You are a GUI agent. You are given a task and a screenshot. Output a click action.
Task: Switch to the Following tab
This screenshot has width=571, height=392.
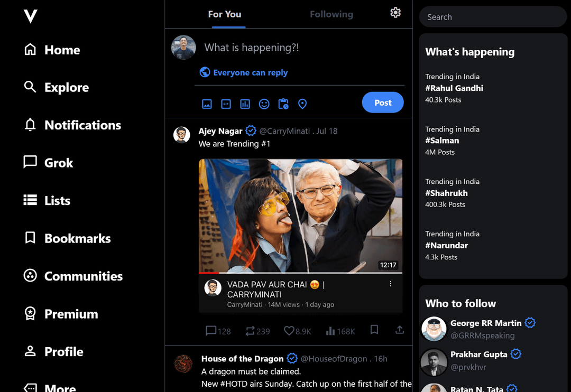click(x=331, y=14)
